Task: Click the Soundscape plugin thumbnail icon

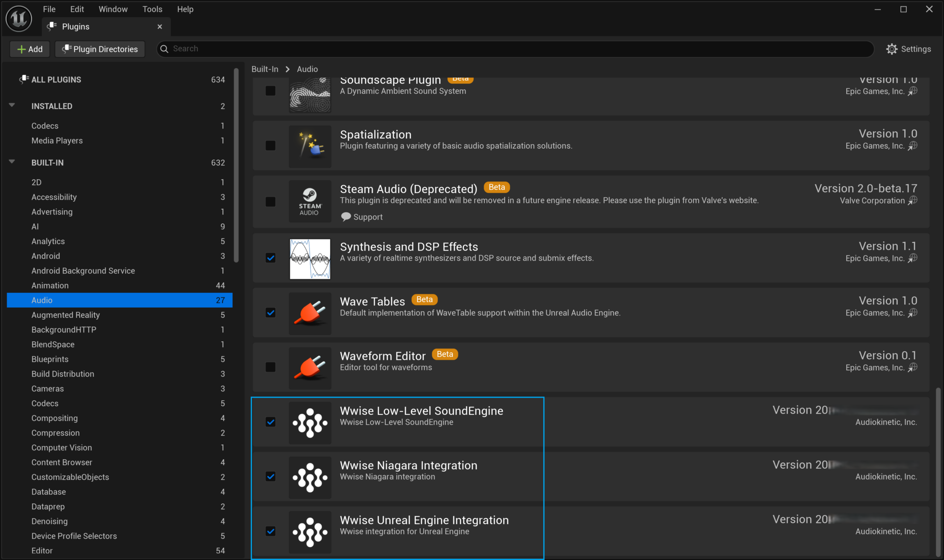Action: (309, 94)
